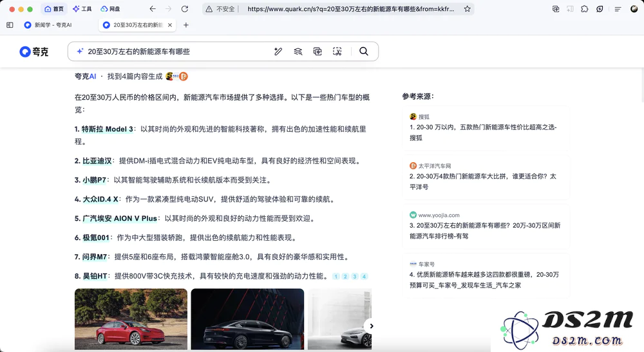Open 搜狐 source 五款热门新能源车 link
Screen dimensions: 644x352
486,127
